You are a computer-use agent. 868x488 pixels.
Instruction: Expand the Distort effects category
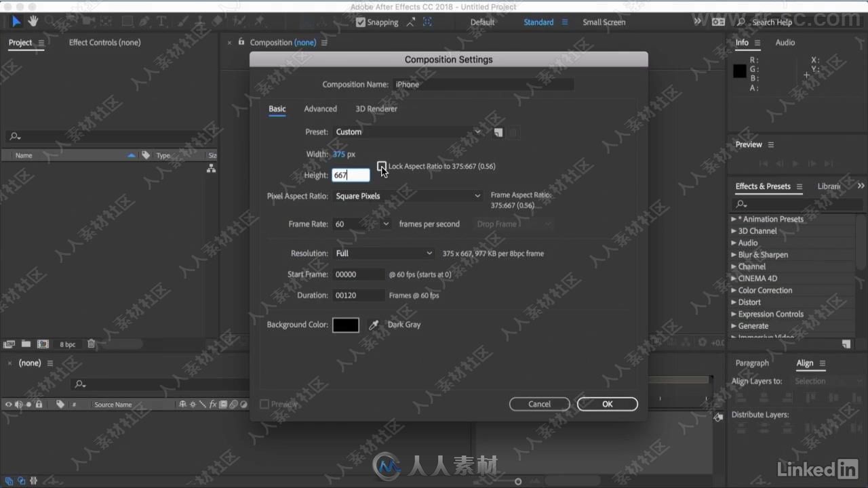click(x=734, y=302)
